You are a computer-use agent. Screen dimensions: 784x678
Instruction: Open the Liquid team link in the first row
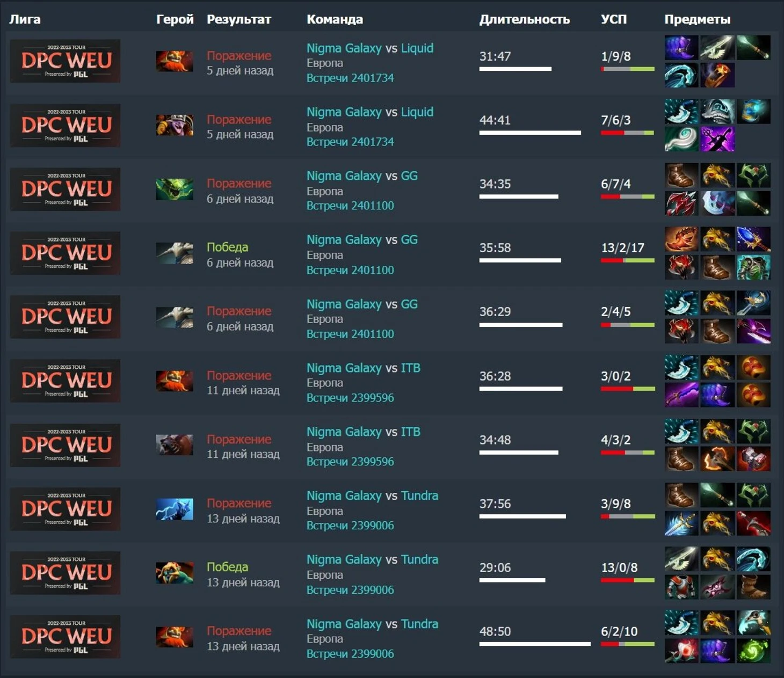tap(417, 48)
